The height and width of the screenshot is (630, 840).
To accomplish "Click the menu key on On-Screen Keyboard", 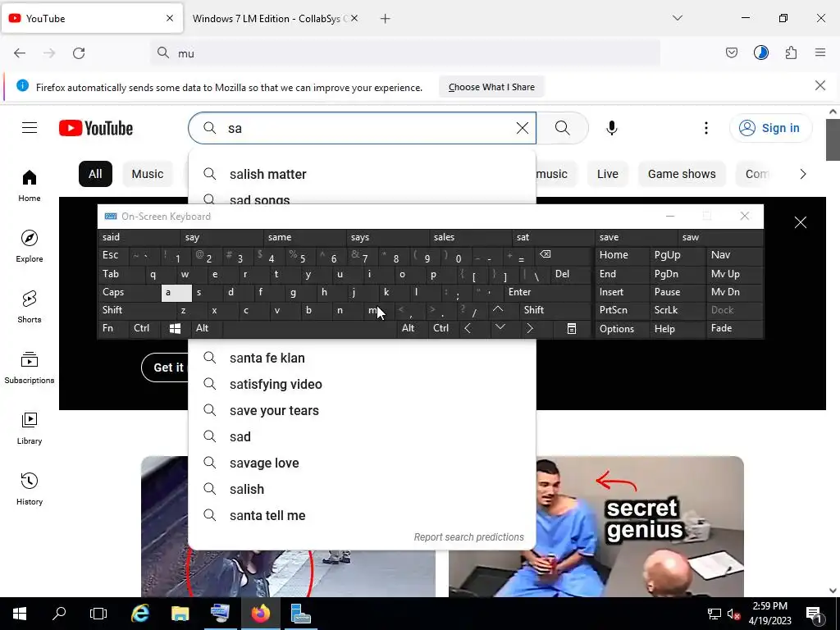I will click(572, 328).
